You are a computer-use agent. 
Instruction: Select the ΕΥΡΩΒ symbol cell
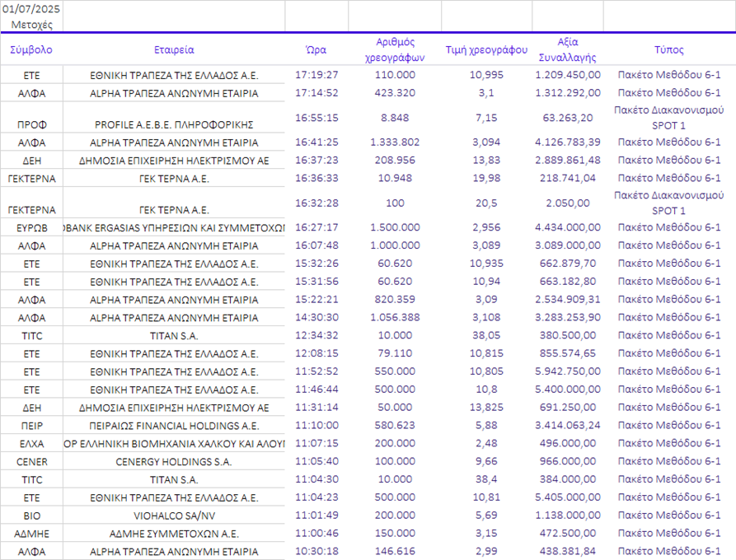[x=31, y=228]
